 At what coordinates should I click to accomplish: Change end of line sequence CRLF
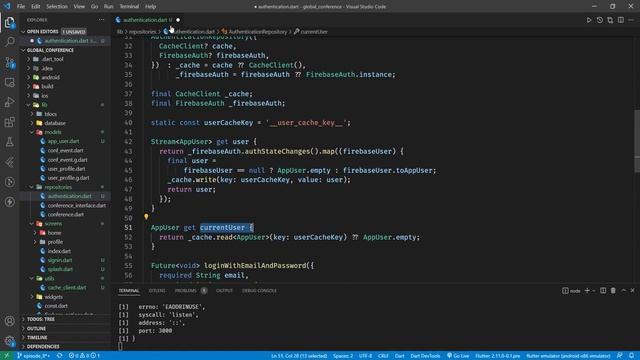pos(383,356)
